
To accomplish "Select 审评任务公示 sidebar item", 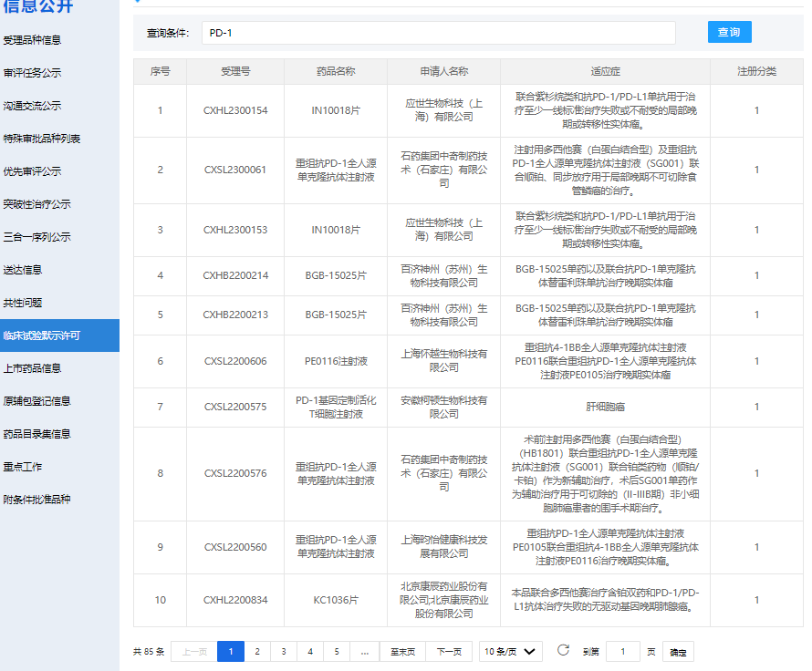I will click(32, 73).
